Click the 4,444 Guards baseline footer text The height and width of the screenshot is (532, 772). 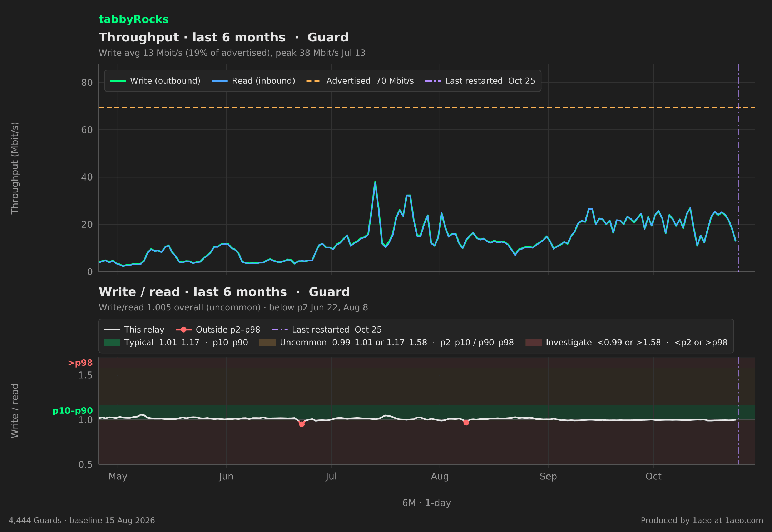click(82, 521)
